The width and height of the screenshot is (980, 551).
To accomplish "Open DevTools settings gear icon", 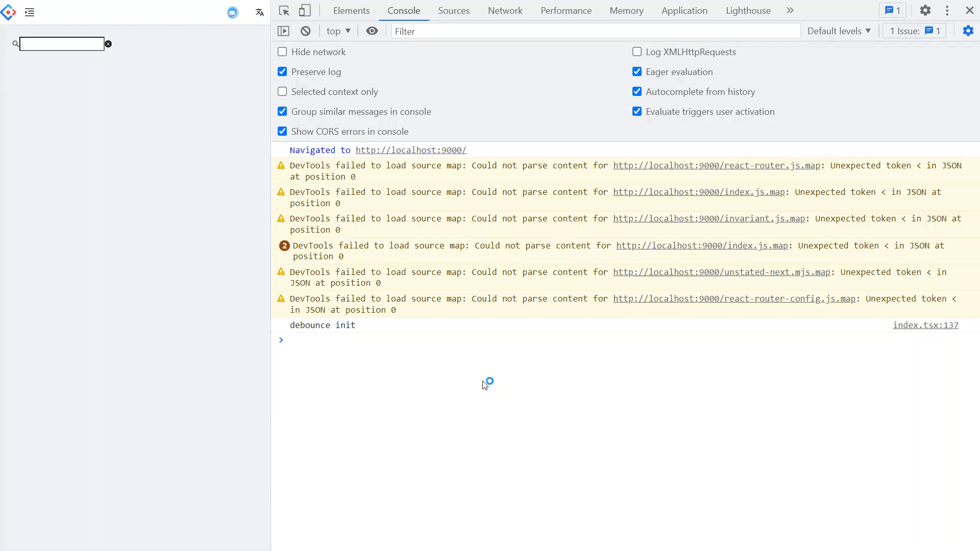I will click(925, 11).
